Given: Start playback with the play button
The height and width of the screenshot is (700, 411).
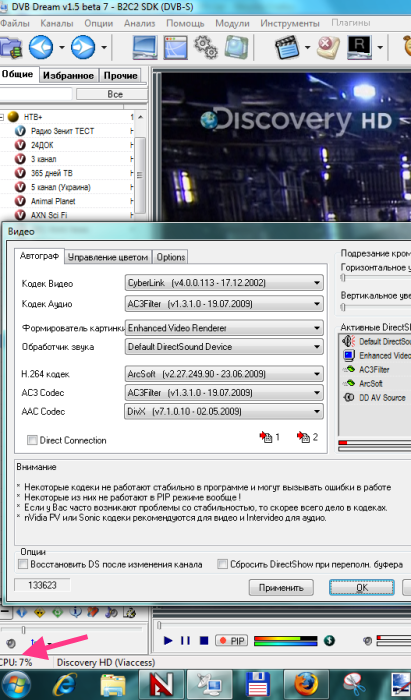Looking at the screenshot, I should tap(168, 641).
